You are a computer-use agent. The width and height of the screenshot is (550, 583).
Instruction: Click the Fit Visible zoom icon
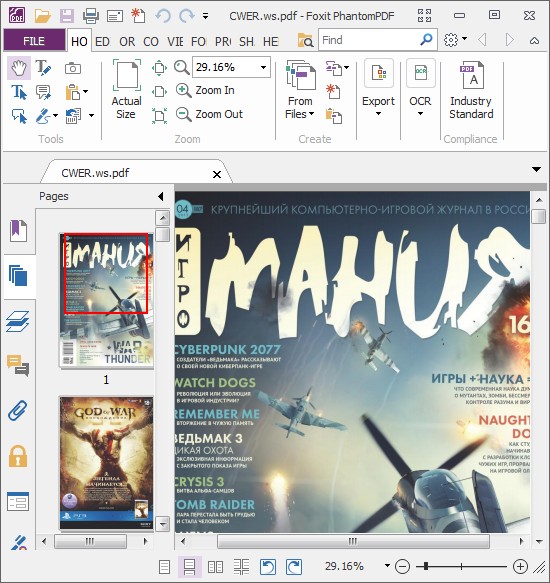coord(159,115)
